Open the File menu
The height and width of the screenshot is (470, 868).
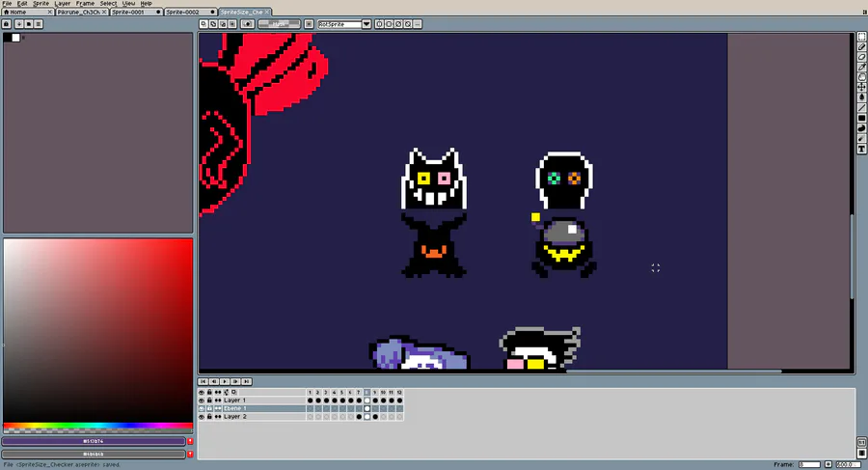click(x=7, y=3)
